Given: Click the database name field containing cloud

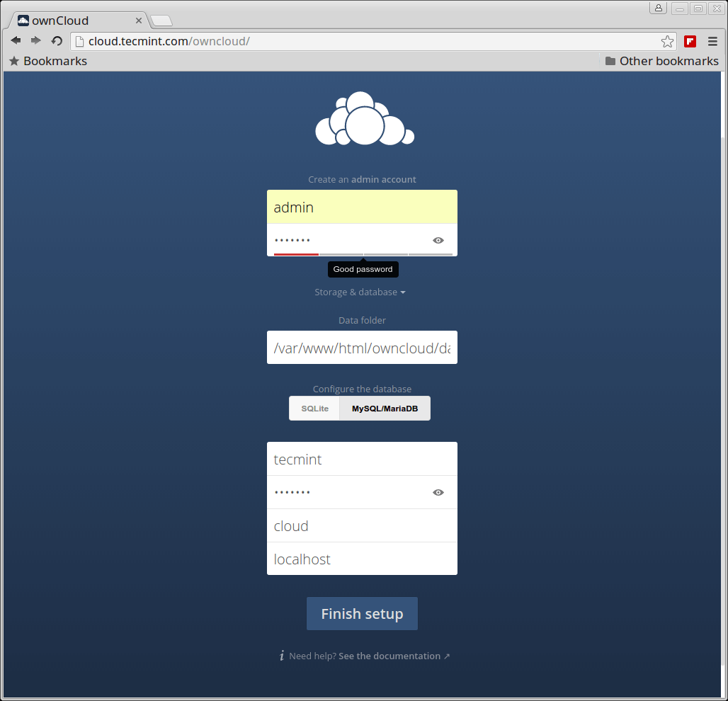Looking at the screenshot, I should pyautogui.click(x=362, y=525).
